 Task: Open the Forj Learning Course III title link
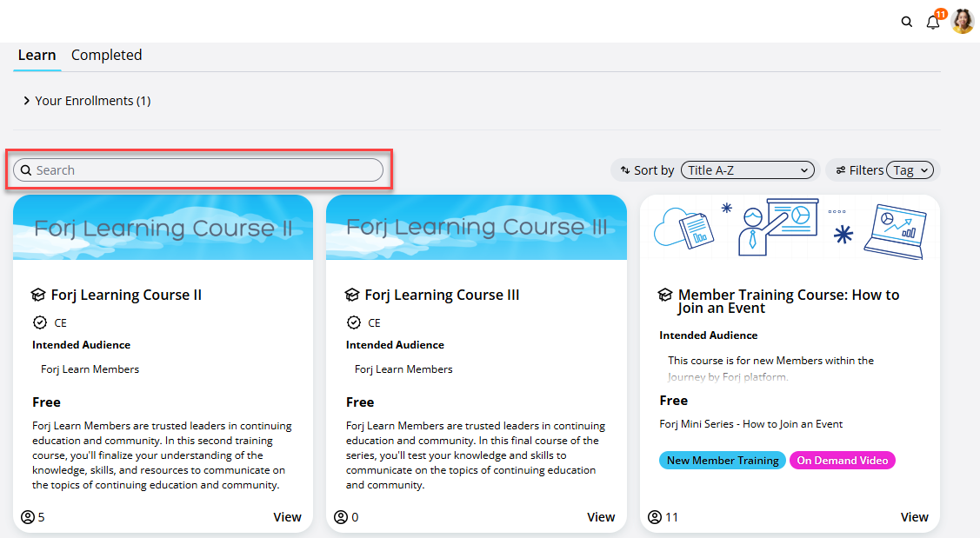[x=442, y=295]
